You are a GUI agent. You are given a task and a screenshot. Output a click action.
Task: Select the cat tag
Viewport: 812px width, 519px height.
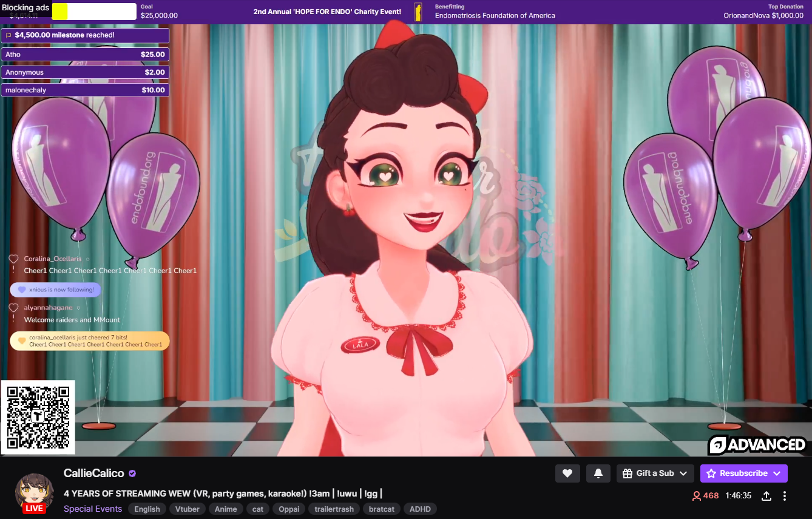click(x=258, y=509)
